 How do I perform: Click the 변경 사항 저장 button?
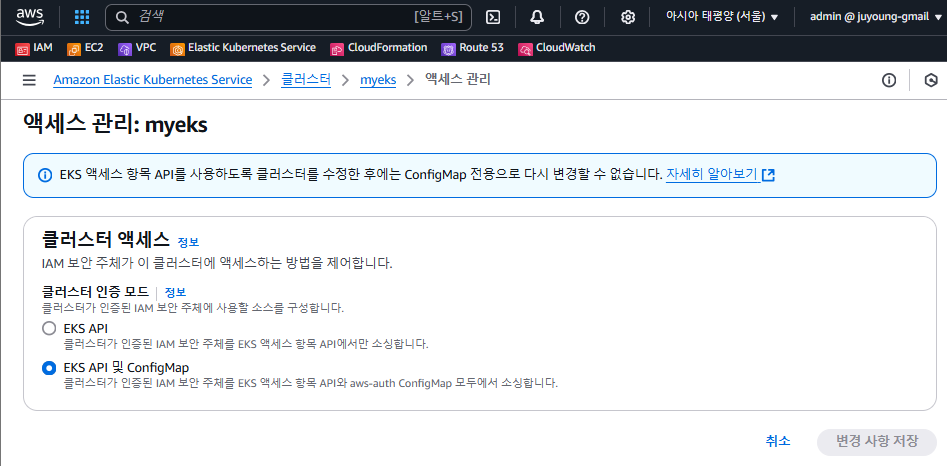pyautogui.click(x=877, y=441)
